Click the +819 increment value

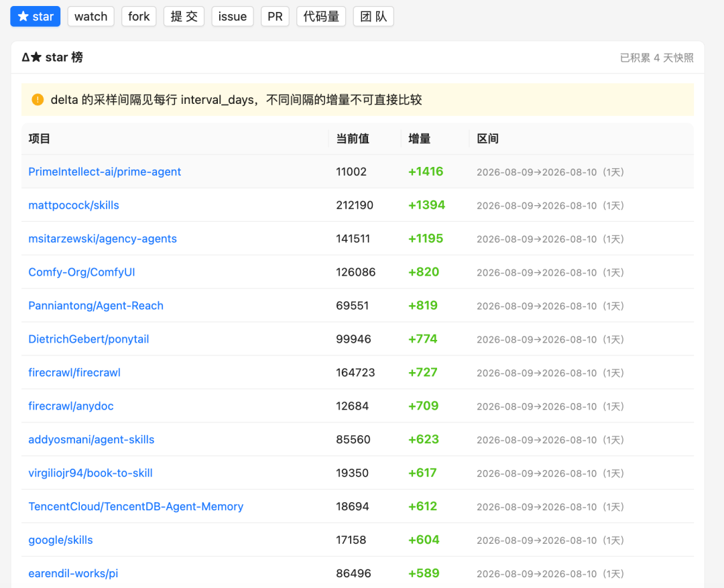point(423,306)
